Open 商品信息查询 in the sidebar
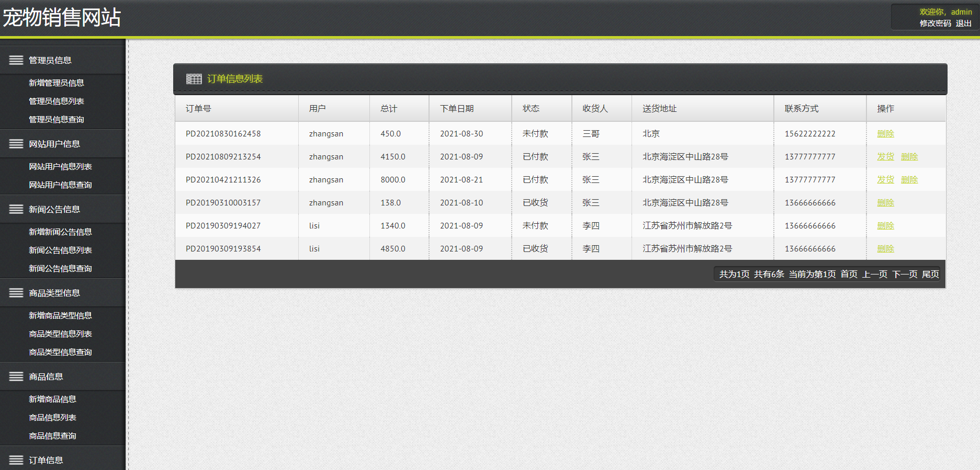 pos(52,435)
